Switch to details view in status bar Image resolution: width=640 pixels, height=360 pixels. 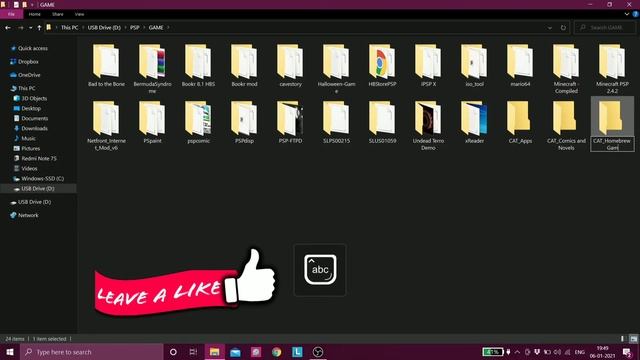point(622,339)
